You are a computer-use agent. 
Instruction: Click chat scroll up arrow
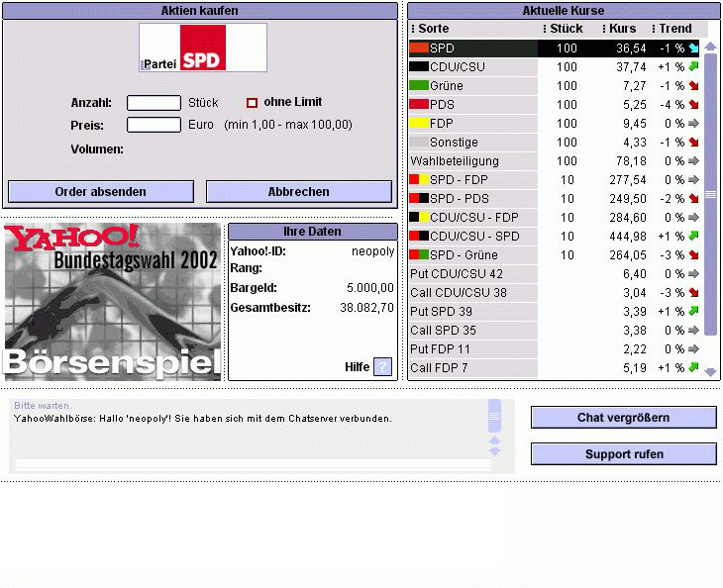[x=494, y=441]
